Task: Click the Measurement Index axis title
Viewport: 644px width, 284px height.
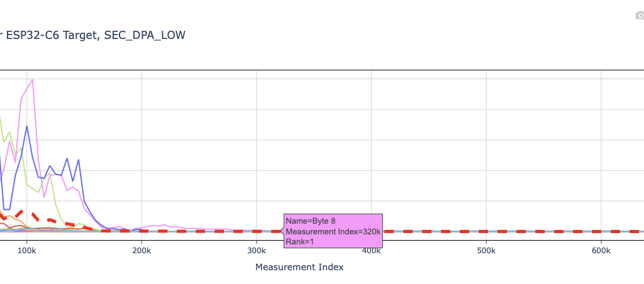Action: [299, 267]
